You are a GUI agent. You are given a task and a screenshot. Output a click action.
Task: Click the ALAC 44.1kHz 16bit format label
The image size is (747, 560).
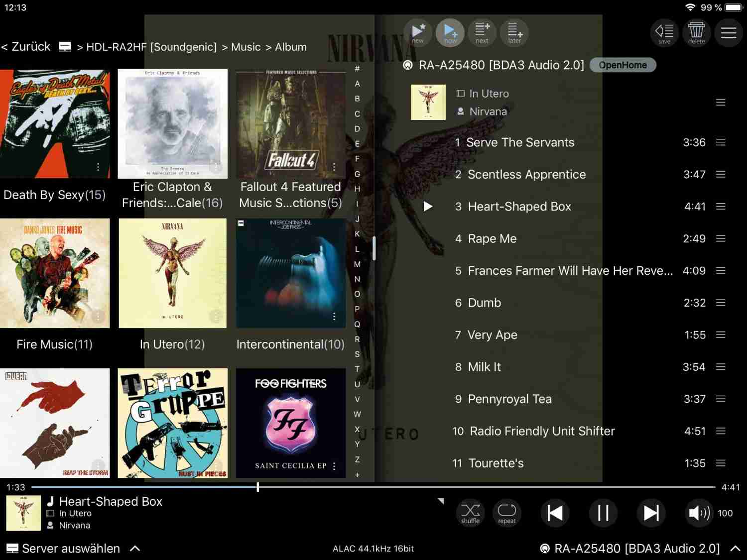373,549
